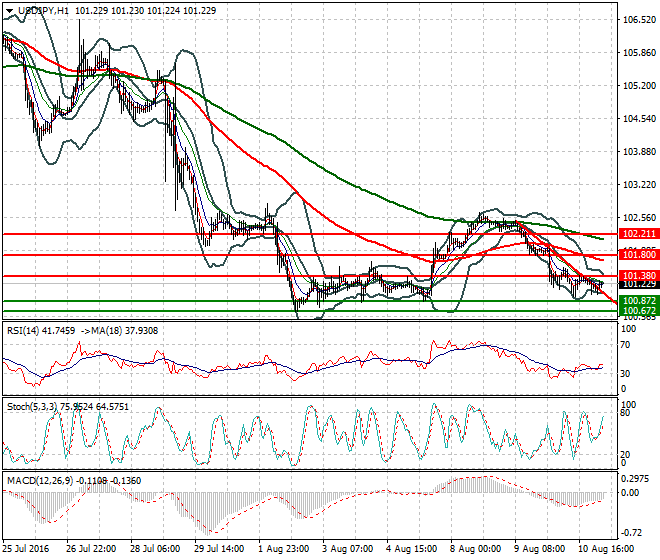This screenshot has height=560, width=660.
Task: Click the 106.520 value on price scale
Action: (638, 20)
